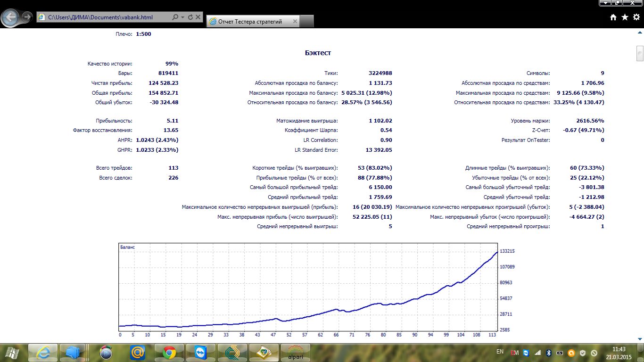The width and height of the screenshot is (644, 362).
Task: Click recovery factor value 13.65
Action: [171, 130]
